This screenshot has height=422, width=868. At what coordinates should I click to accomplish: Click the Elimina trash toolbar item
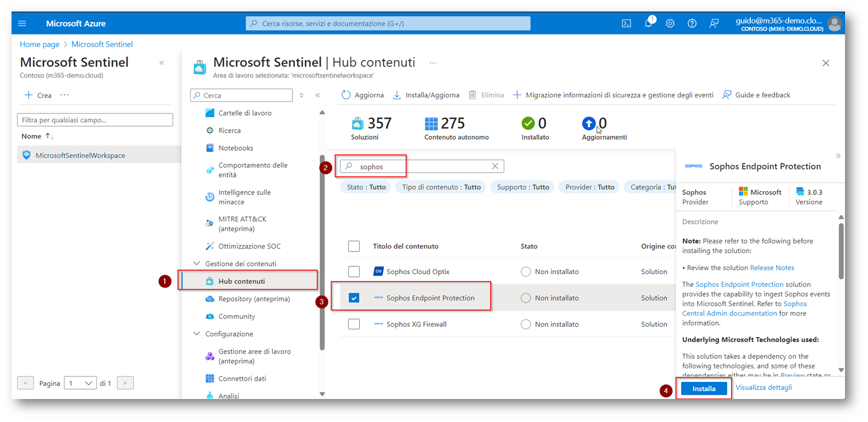(486, 95)
